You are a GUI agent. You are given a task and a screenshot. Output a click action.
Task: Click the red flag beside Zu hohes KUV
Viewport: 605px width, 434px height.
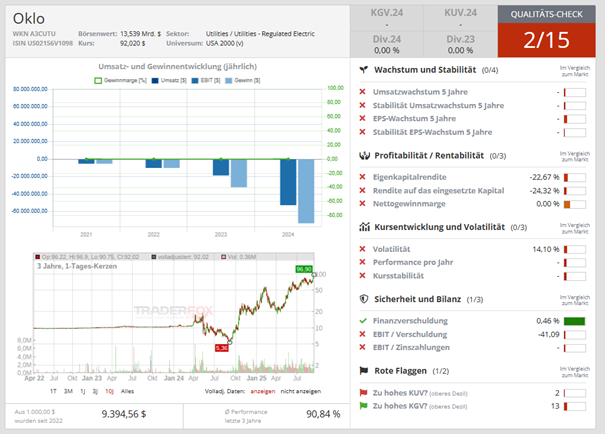click(363, 393)
